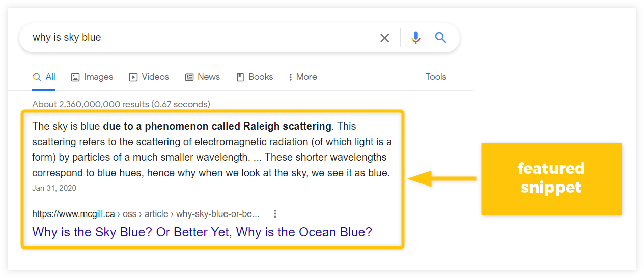Open the three-dot menu beside mcgill.ca URL
This screenshot has height=278, width=644.
point(275,213)
